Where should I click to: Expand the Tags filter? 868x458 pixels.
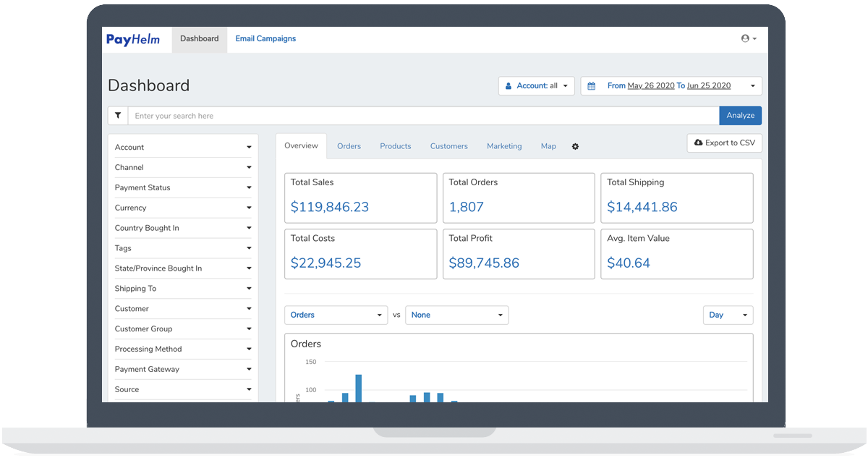click(x=183, y=249)
